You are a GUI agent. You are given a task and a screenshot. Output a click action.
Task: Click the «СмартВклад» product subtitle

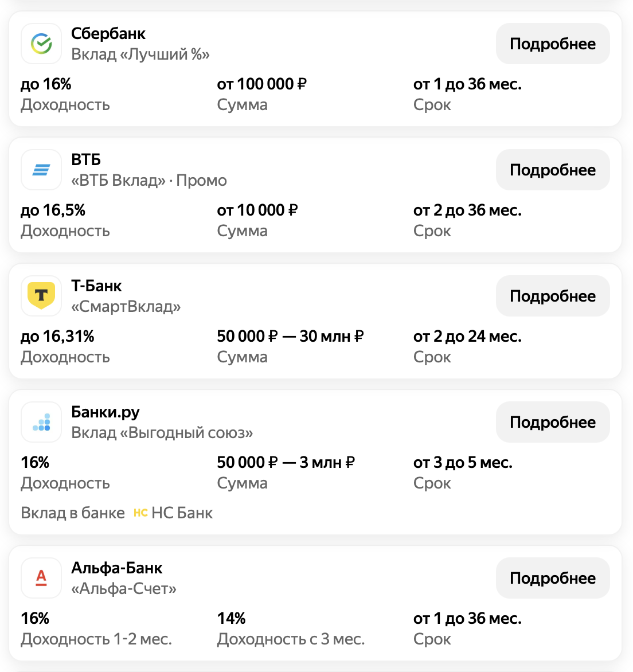(126, 307)
